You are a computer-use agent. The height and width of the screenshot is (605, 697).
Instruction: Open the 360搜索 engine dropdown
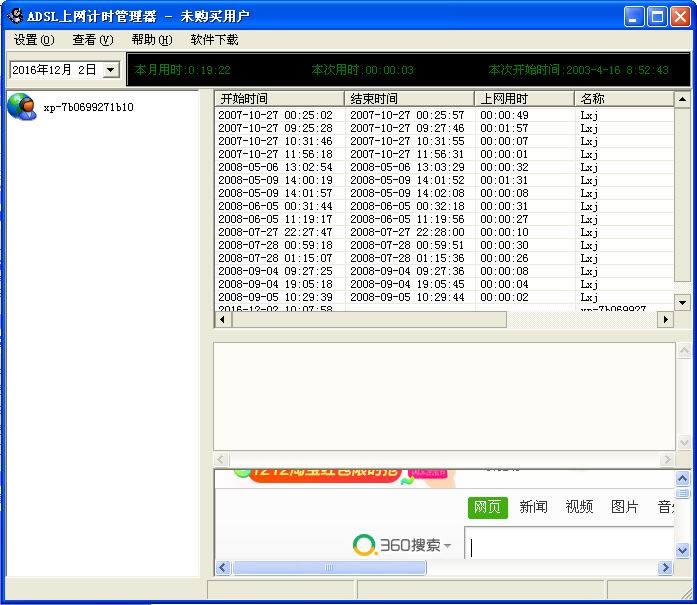tap(447, 545)
